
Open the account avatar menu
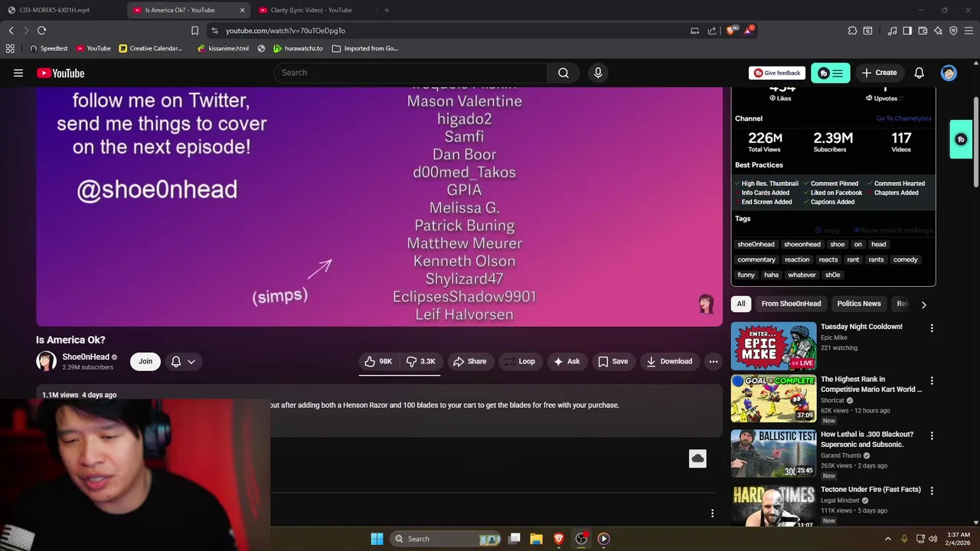coord(949,73)
